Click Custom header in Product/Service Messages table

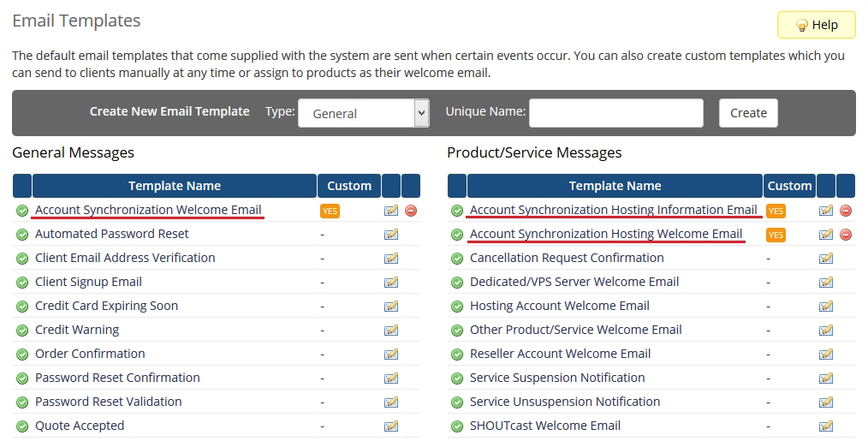tap(789, 186)
